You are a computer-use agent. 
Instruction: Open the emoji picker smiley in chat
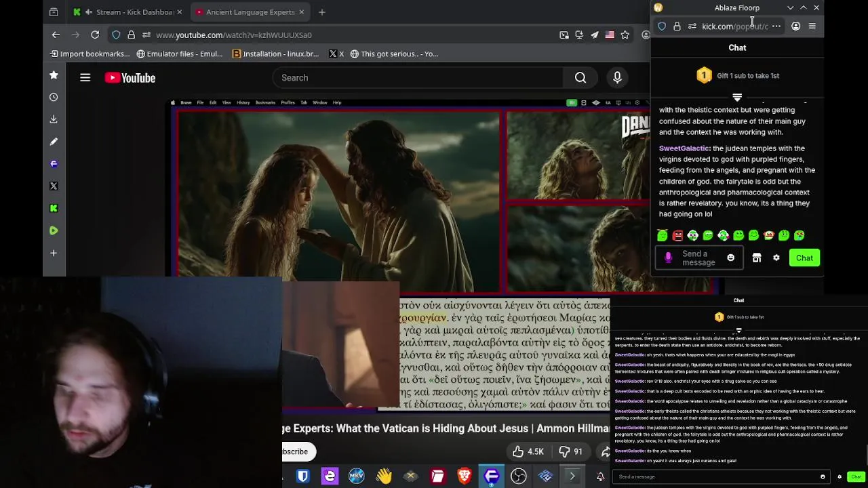[x=730, y=258]
